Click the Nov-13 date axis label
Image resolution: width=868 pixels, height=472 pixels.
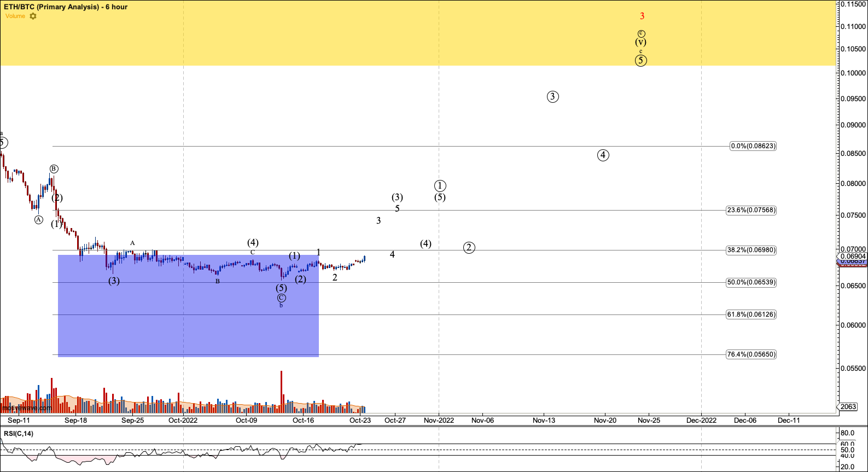coord(544,421)
